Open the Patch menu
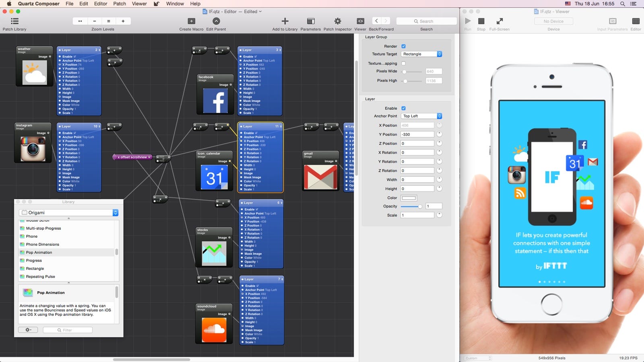Viewport: 644px width, 362px height. [x=120, y=4]
